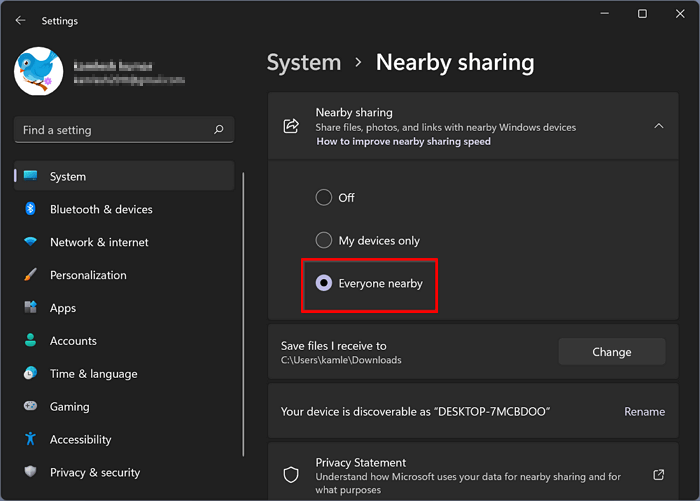Click the Accessibility figure icon
700x501 pixels.
(30, 439)
